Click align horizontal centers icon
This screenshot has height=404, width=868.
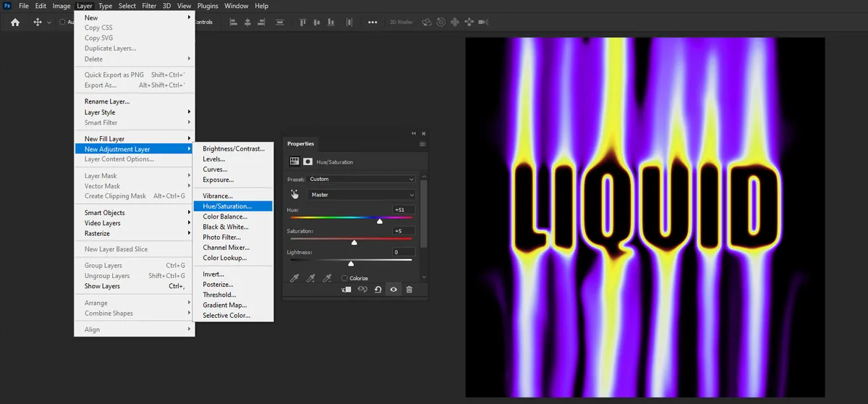tap(247, 22)
